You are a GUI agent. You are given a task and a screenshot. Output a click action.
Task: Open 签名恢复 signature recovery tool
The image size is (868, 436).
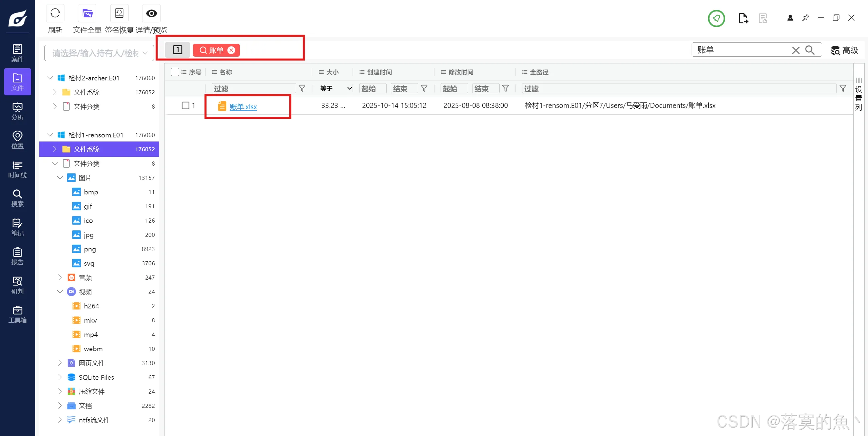[x=119, y=14]
